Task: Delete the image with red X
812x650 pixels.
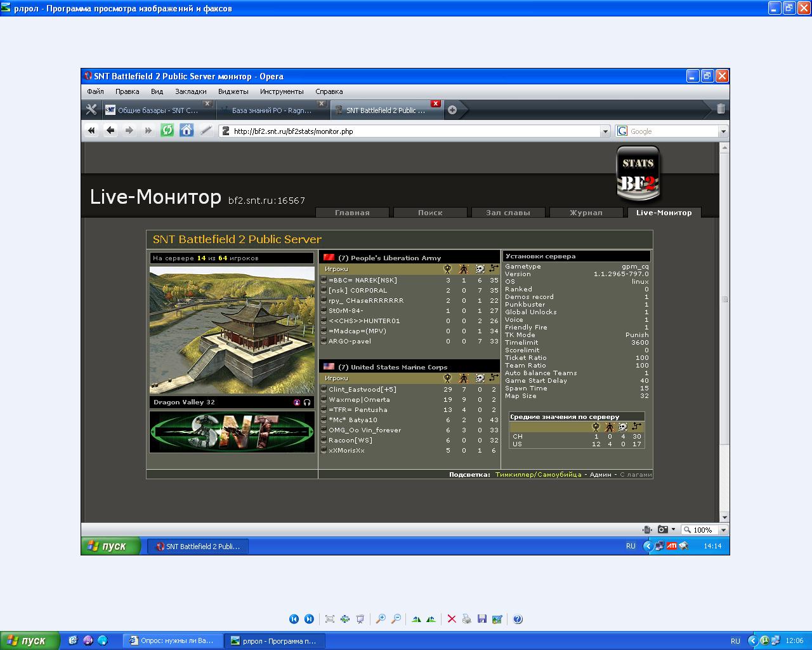Action: (x=452, y=619)
